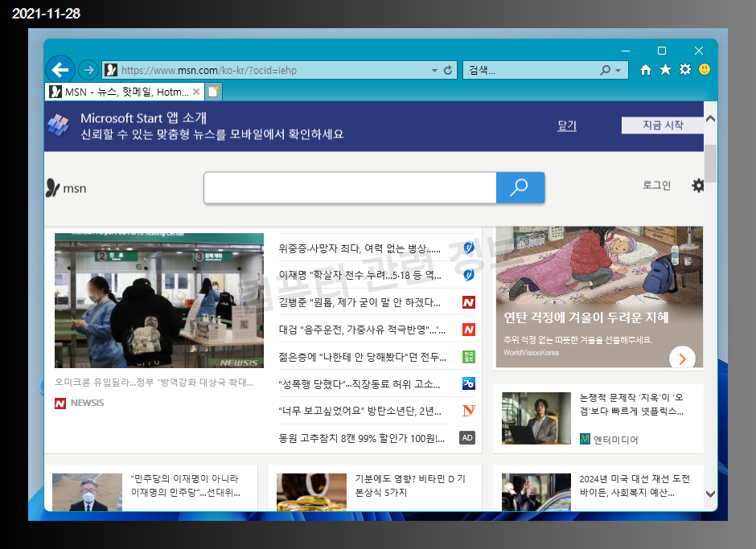Click inside the MSN web search field
The width and height of the screenshot is (756, 549).
tap(350, 187)
